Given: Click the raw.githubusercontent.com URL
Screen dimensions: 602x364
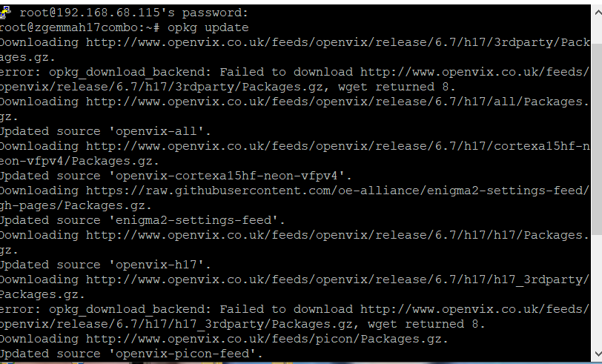Looking at the screenshot, I should [338, 191].
